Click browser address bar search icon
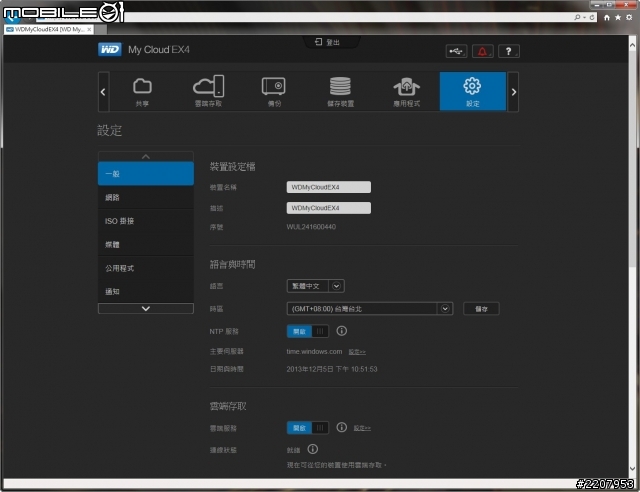640x492 pixels. click(577, 18)
